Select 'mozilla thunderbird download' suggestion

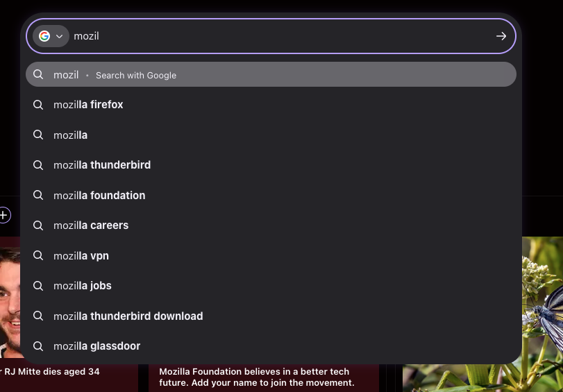tap(271, 316)
